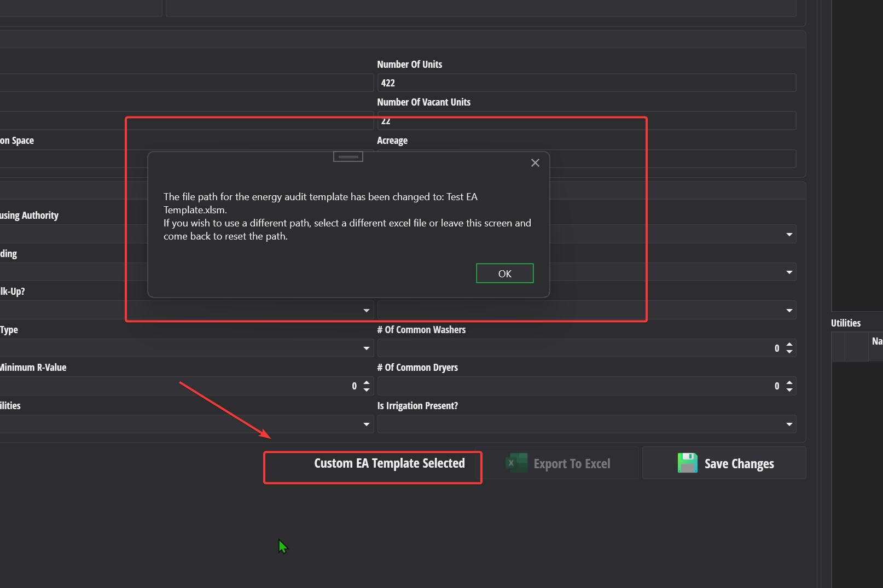This screenshot has width=883, height=588.
Task: Increment the # Of Common Washers value
Action: click(788, 345)
